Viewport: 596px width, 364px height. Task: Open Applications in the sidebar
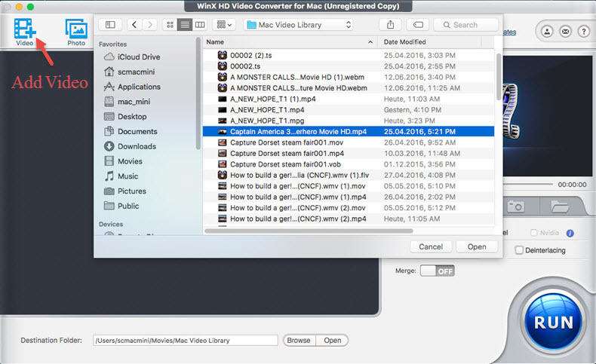[132, 87]
